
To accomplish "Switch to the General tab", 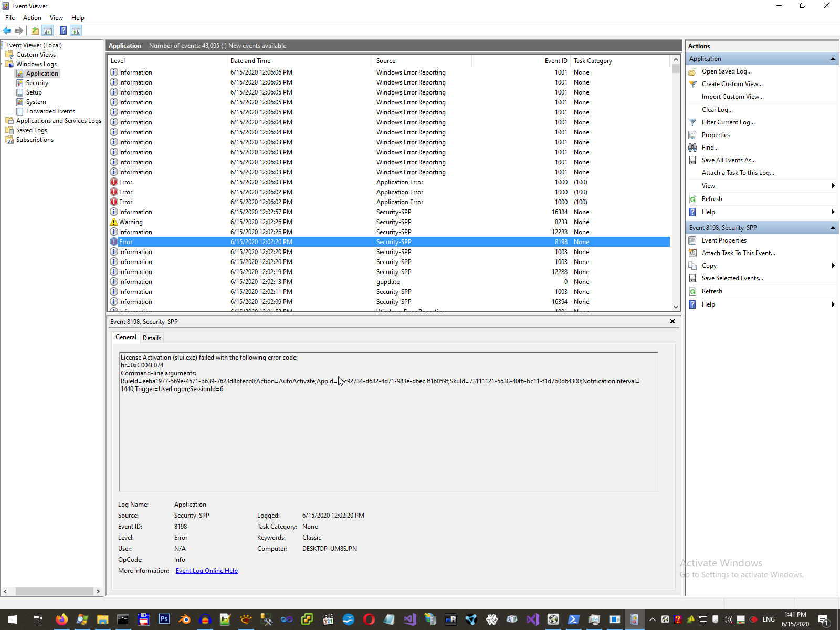I will click(x=126, y=337).
